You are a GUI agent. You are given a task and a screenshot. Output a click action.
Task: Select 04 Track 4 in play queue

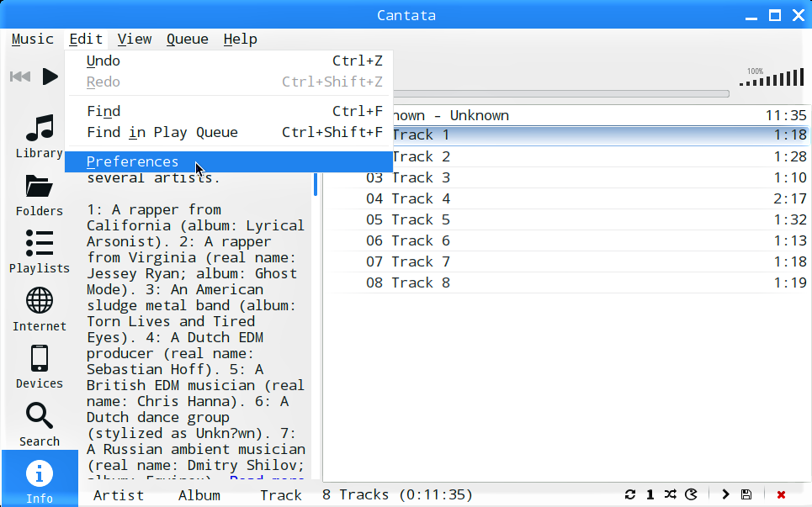point(567,198)
